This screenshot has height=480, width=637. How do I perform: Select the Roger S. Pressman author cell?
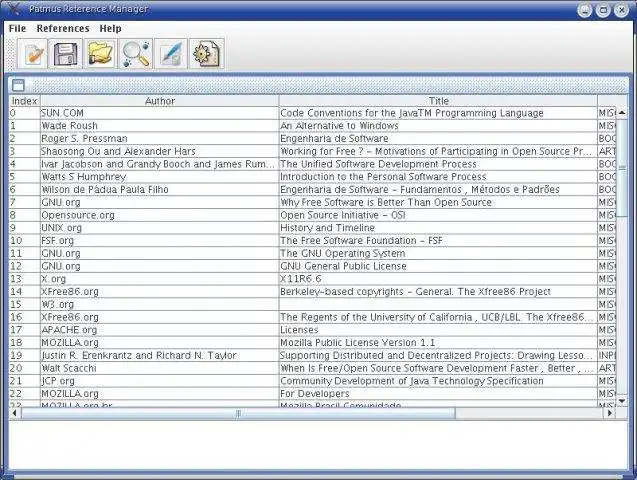[x=160, y=138]
